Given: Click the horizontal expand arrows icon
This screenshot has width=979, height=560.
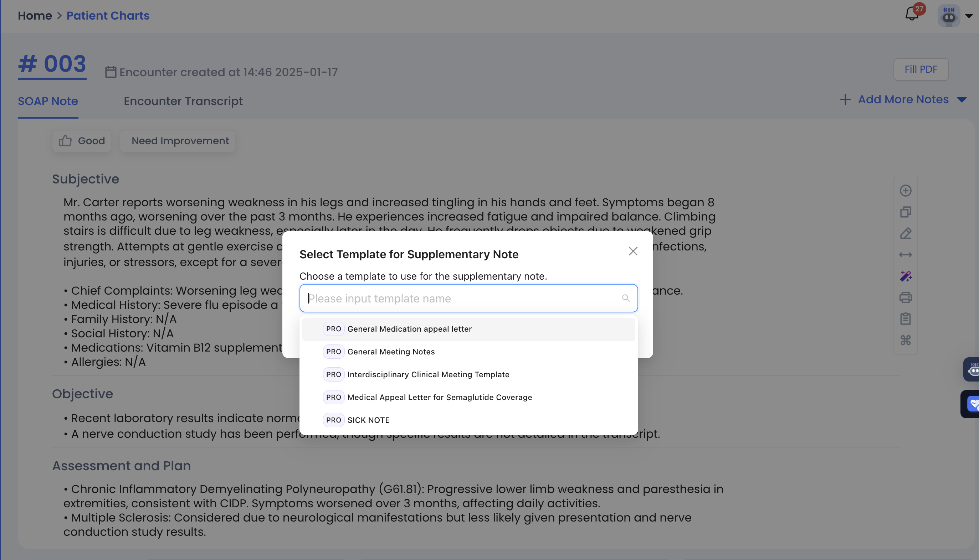Looking at the screenshot, I should point(906,255).
